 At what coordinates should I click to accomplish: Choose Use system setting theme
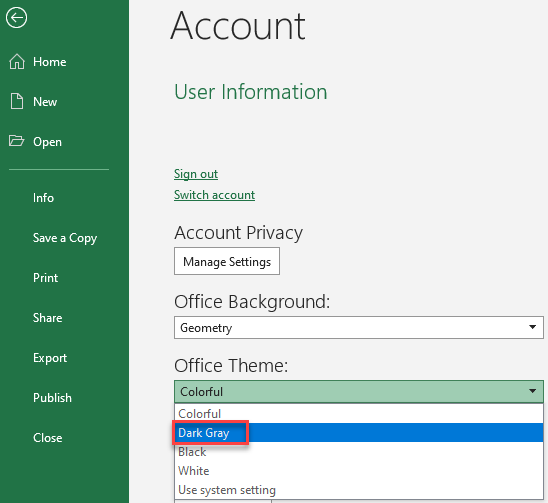[x=359, y=490]
